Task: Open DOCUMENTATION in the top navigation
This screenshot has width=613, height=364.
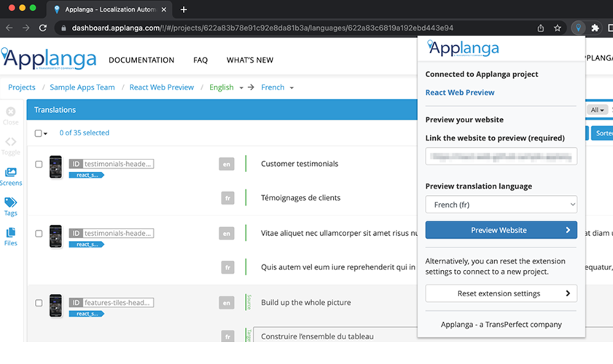Action: coord(141,60)
